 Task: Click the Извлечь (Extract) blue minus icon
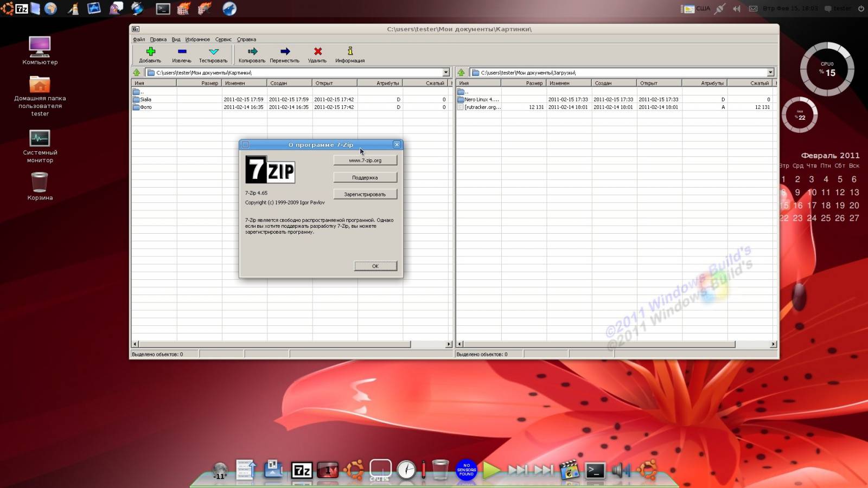point(182,52)
